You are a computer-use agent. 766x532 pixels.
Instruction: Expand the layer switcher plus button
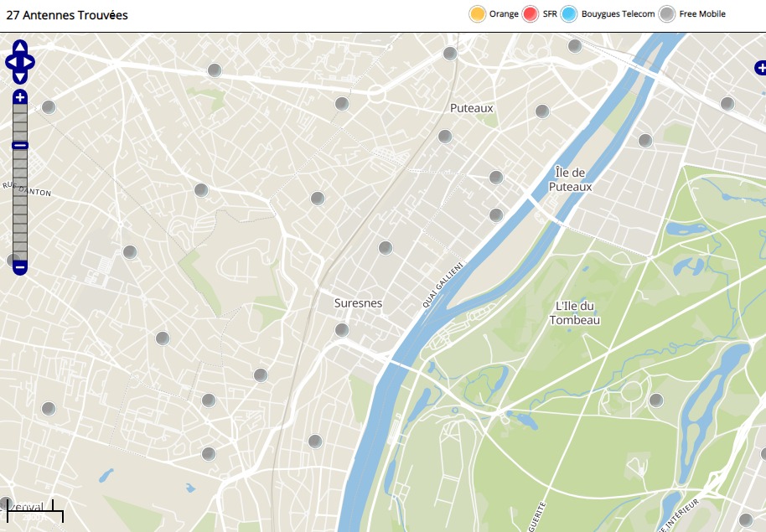pyautogui.click(x=759, y=68)
